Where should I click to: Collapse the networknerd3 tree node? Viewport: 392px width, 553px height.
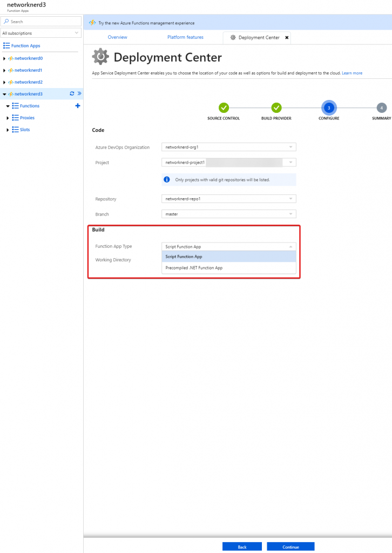click(x=4, y=94)
